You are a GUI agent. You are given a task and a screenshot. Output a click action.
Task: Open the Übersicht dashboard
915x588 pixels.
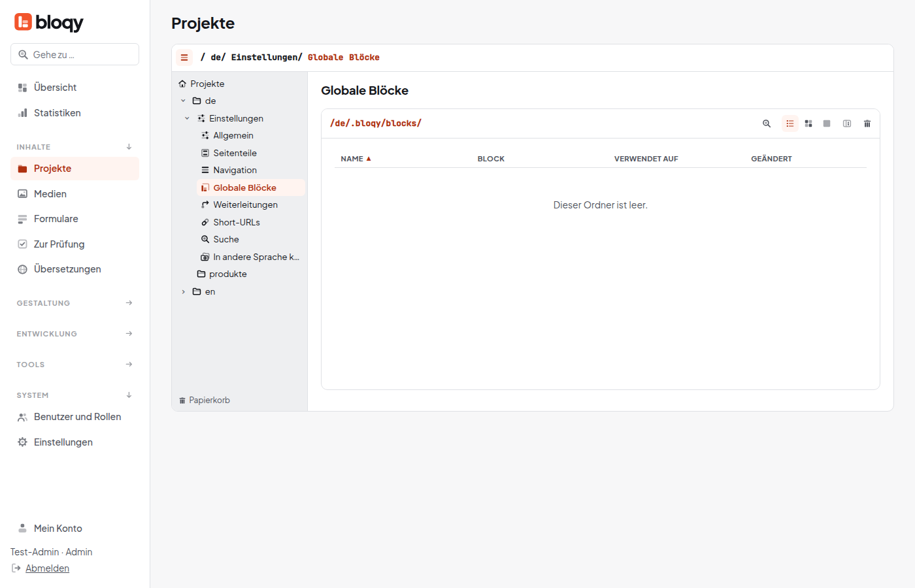tap(75, 88)
